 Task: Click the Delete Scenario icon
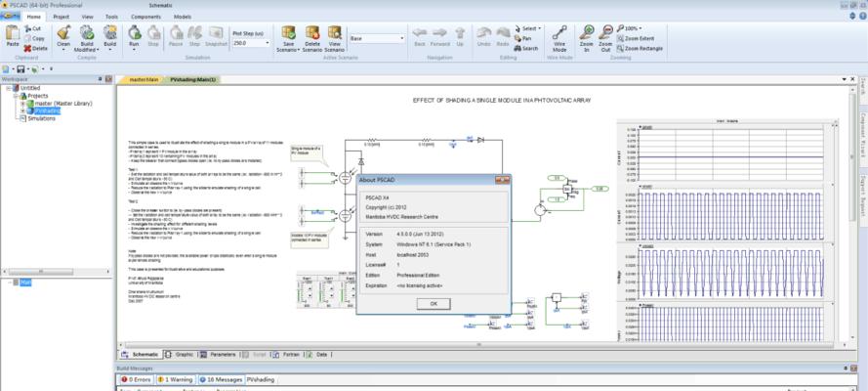tap(312, 32)
